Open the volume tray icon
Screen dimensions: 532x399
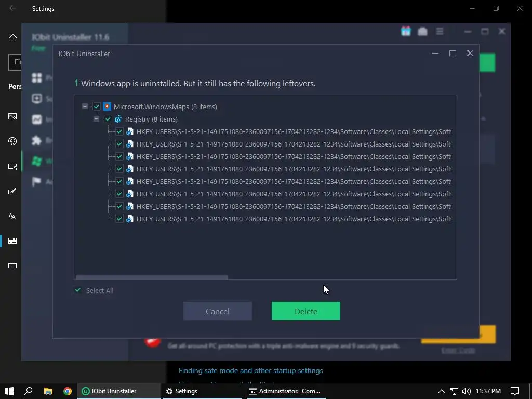click(x=467, y=391)
